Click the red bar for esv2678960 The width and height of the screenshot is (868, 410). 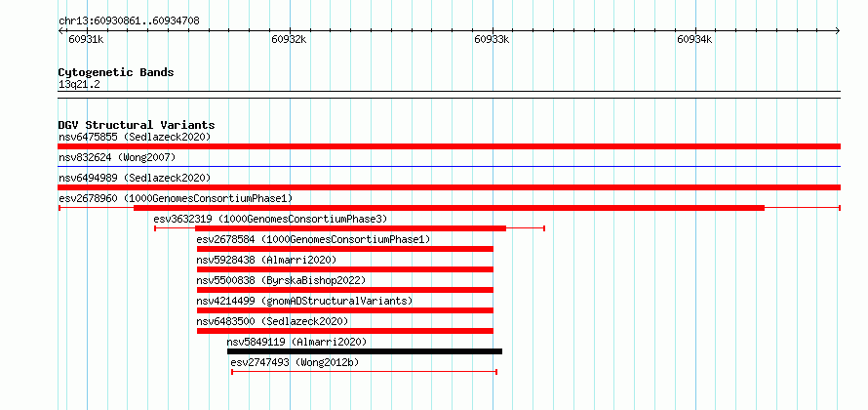449,208
